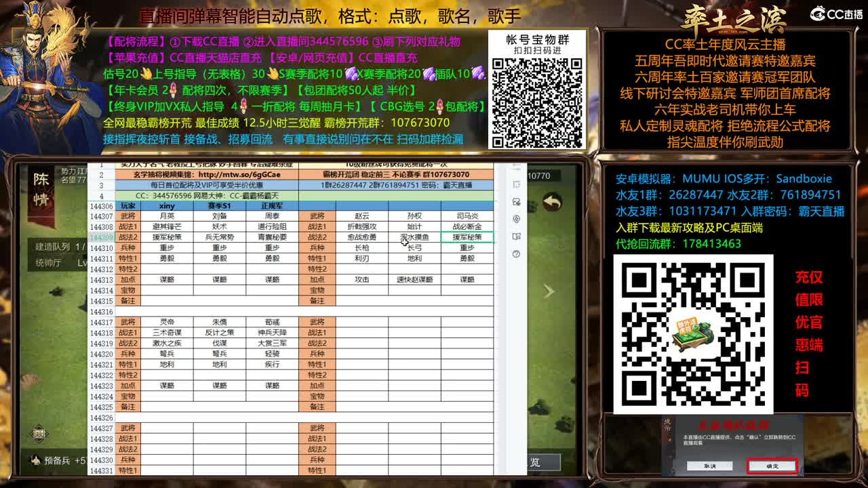
Task: Click the selection-pane icon in spreadsheet sidebar
Action: pos(517,184)
